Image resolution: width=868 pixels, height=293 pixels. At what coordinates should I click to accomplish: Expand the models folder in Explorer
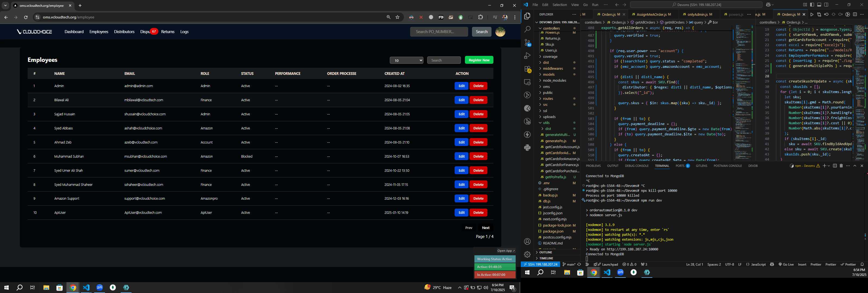[548, 75]
